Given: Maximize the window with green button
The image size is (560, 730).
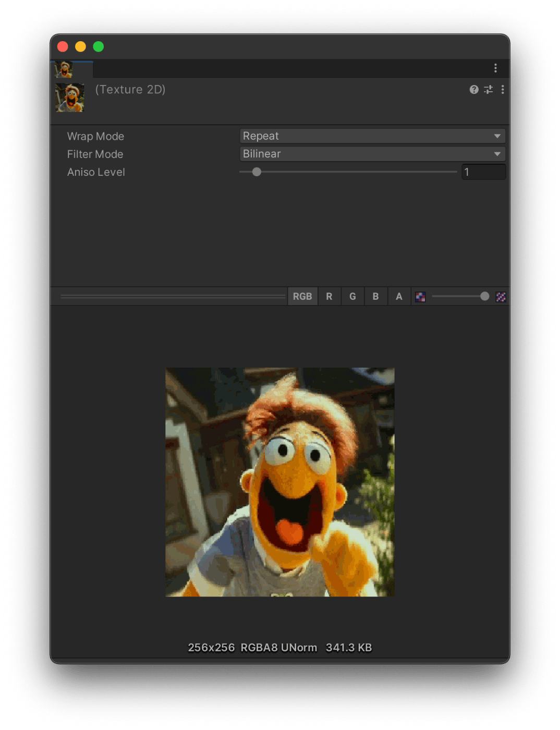Looking at the screenshot, I should click(98, 47).
